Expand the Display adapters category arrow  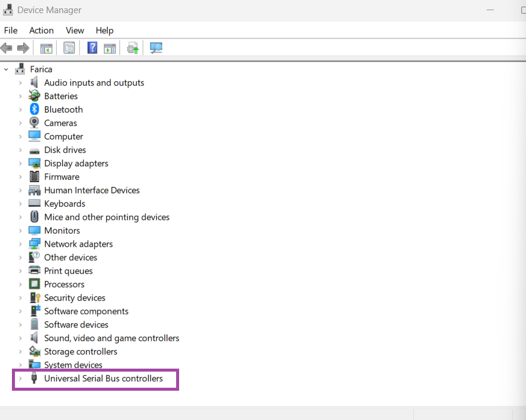click(x=20, y=163)
